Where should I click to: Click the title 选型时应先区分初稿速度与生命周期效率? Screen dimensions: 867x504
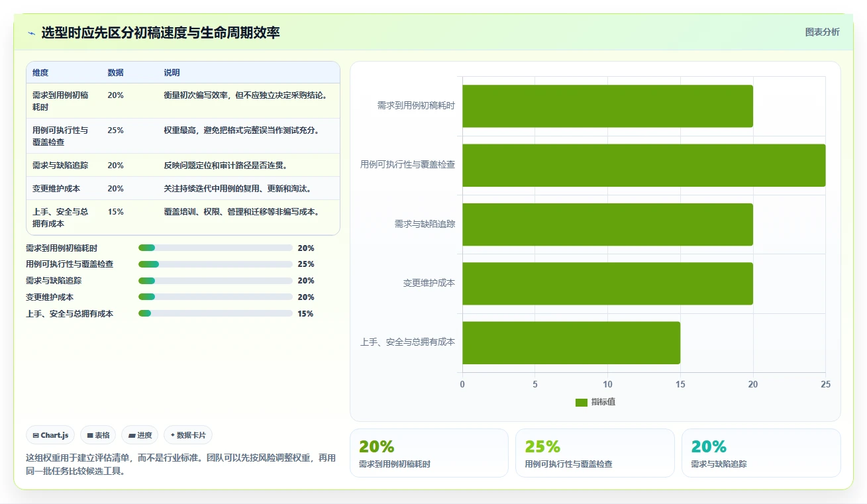160,32
